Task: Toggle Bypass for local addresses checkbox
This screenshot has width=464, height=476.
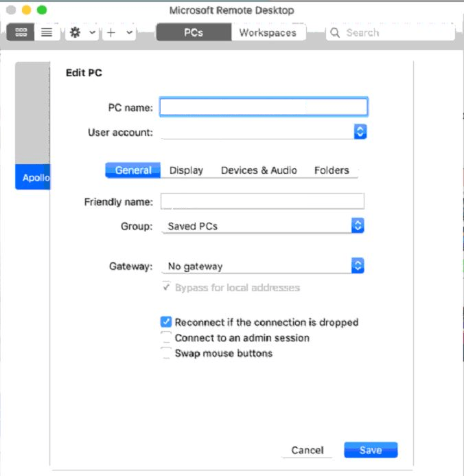Action: click(x=166, y=287)
